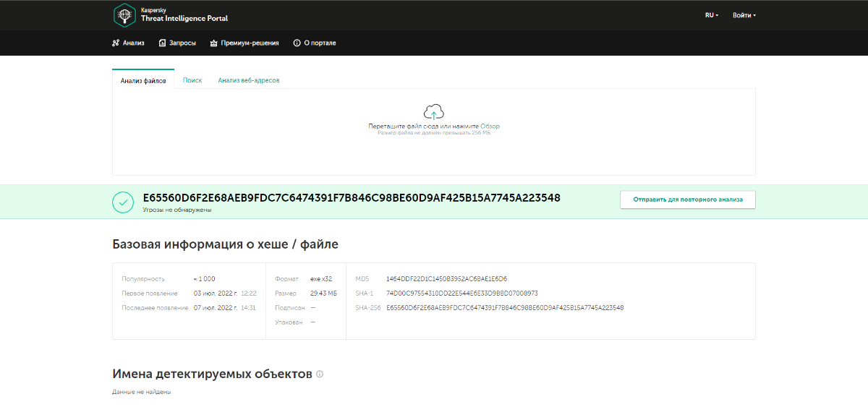Select the Анализ файлов tab
The width and height of the screenshot is (868, 407).
(143, 80)
